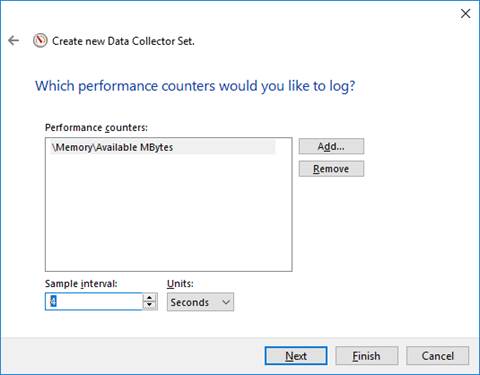
Task: Click the Performance counters label
Action: click(x=96, y=128)
